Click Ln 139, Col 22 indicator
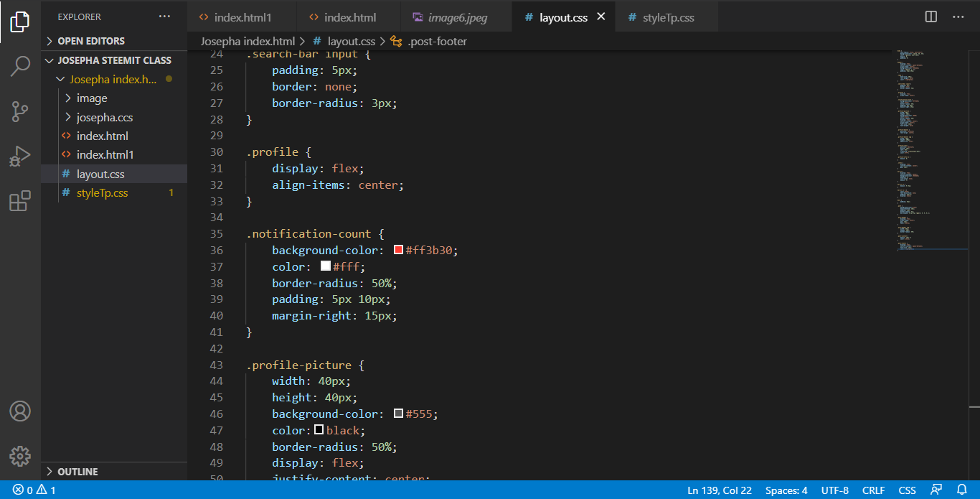Screen dimensions: 980x499 [720, 490]
